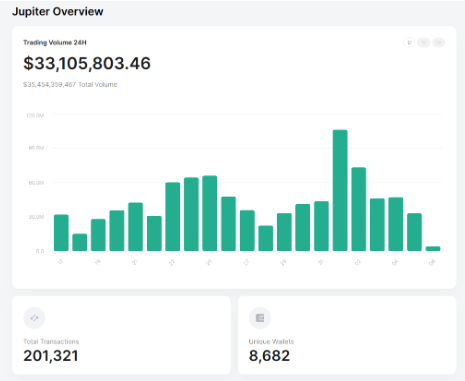Click the chart bar above x-axis label 02

tap(359, 209)
